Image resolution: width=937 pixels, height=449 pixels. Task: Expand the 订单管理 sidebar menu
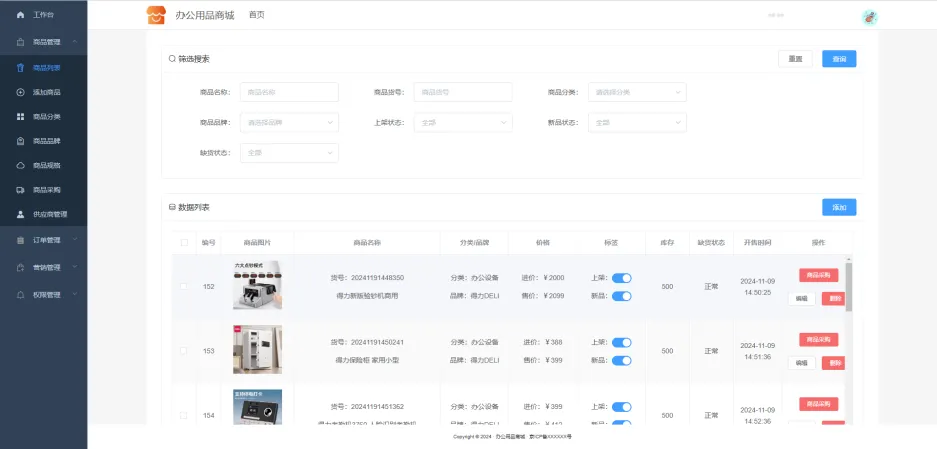click(46, 240)
